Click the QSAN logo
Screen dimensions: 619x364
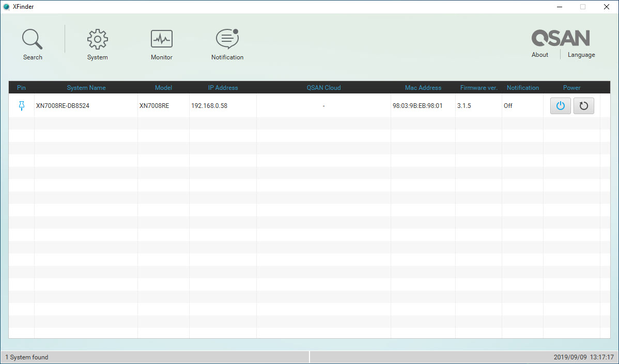[561, 38]
